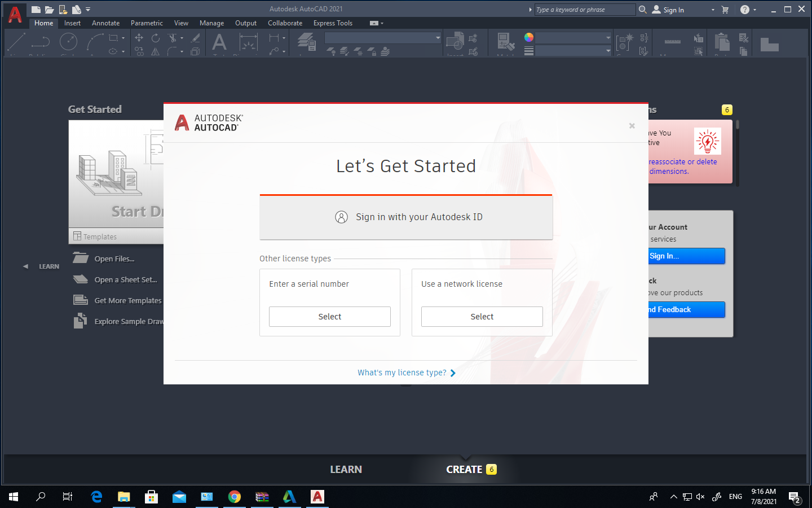
Task: Close the Let's Get Started dialog
Action: coord(632,126)
